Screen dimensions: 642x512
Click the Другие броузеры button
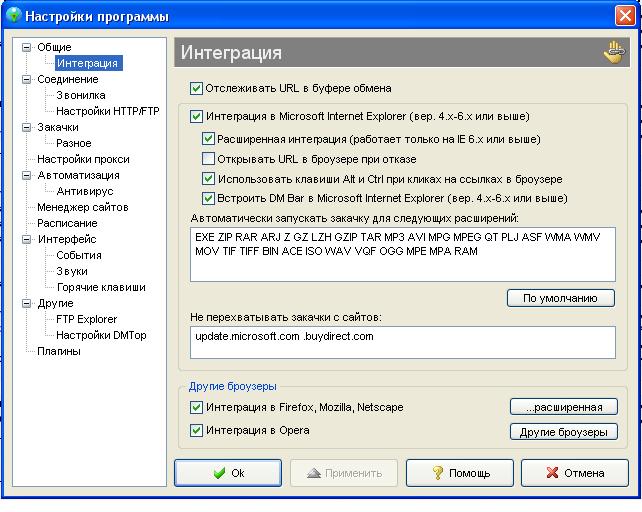click(x=563, y=432)
